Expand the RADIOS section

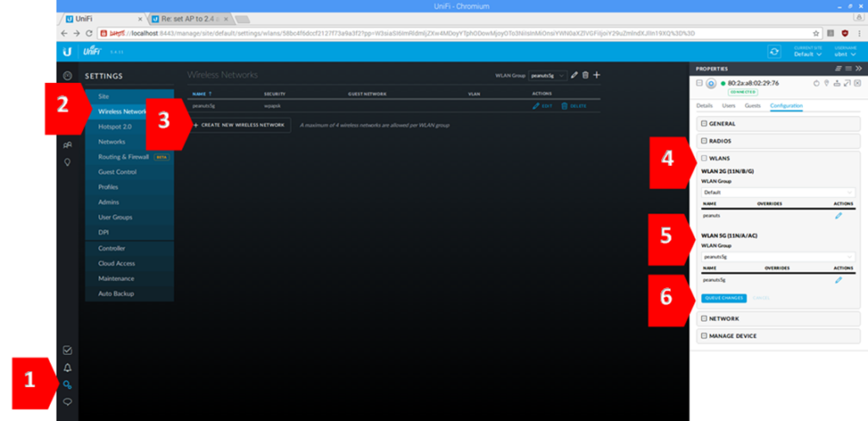[778, 141]
